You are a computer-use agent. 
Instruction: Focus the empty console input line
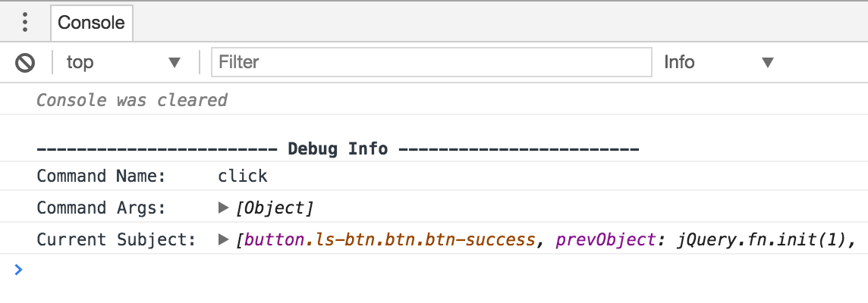(440, 270)
